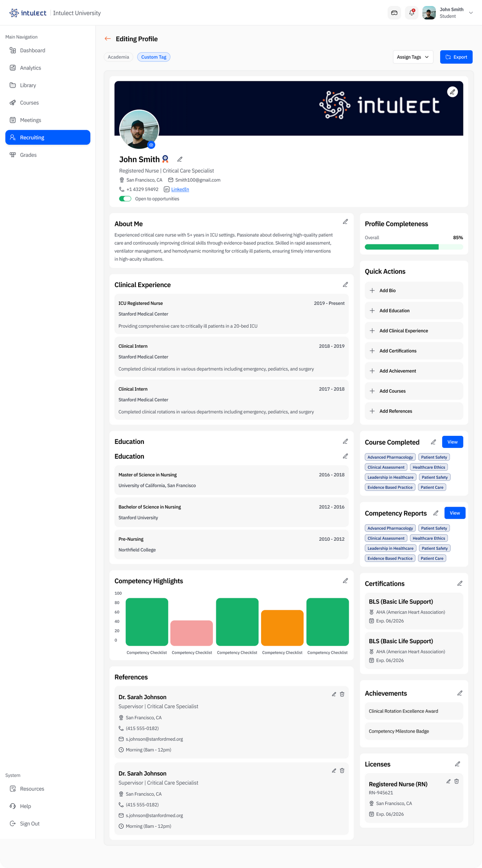Screen dimensions: 482x868
Task: Click the Profile Completeness progress bar
Action: [414, 247]
